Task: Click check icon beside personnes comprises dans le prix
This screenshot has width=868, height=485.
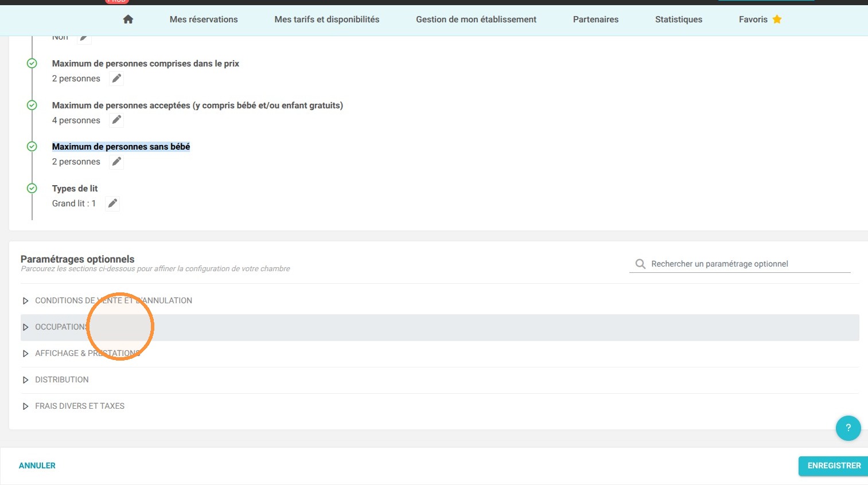Action: (32, 63)
